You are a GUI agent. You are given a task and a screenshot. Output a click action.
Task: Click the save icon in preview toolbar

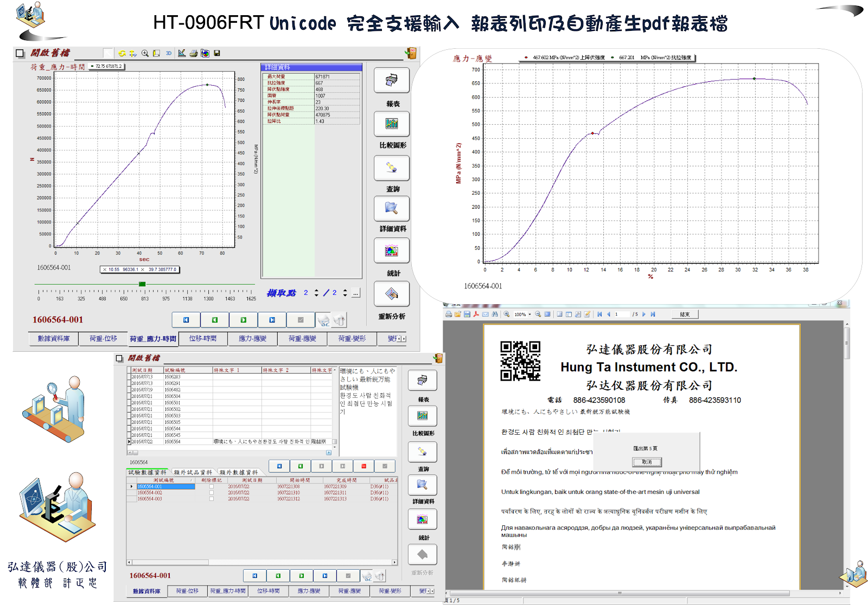point(467,314)
